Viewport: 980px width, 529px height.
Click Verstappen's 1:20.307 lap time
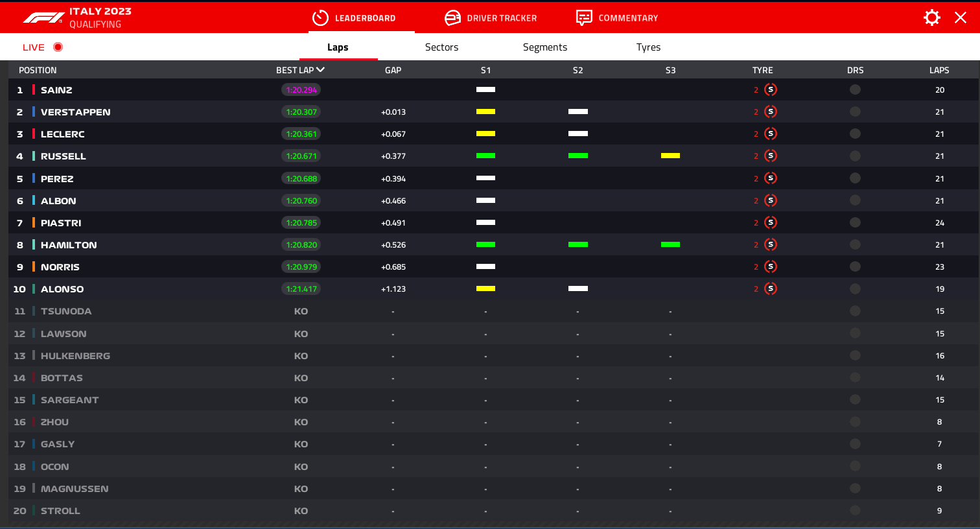[301, 112]
